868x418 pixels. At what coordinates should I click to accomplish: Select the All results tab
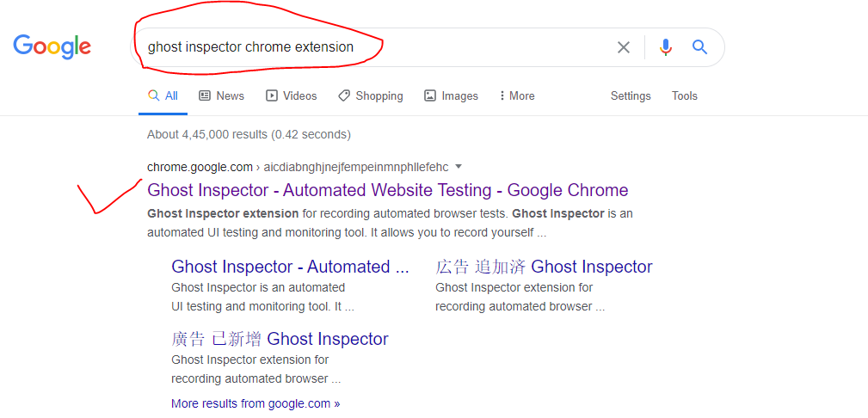pos(163,95)
